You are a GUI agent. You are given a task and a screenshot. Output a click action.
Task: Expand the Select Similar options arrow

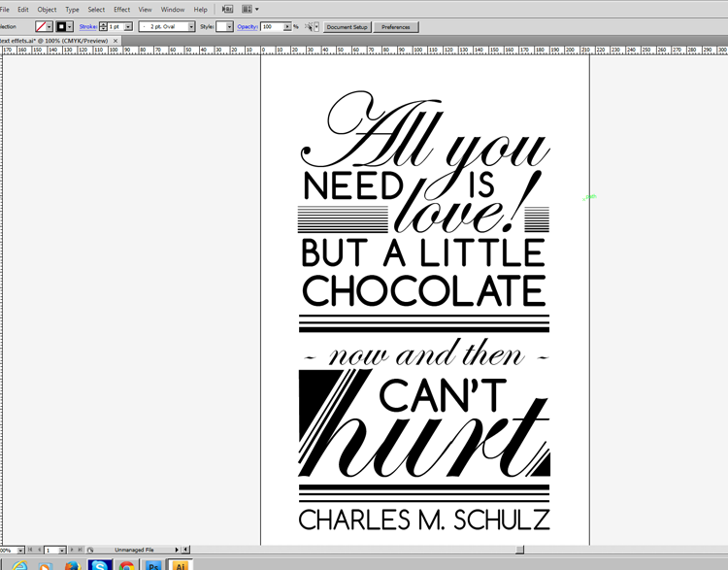pos(316,27)
